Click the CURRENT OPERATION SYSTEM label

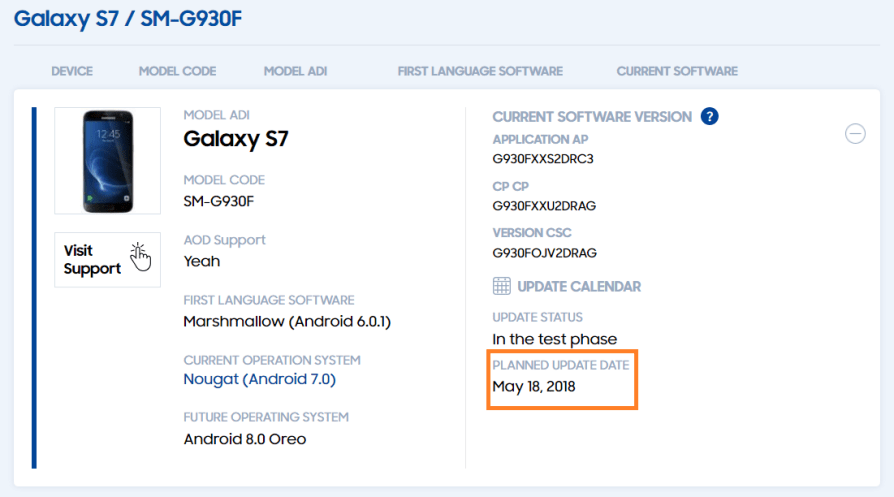[272, 360]
